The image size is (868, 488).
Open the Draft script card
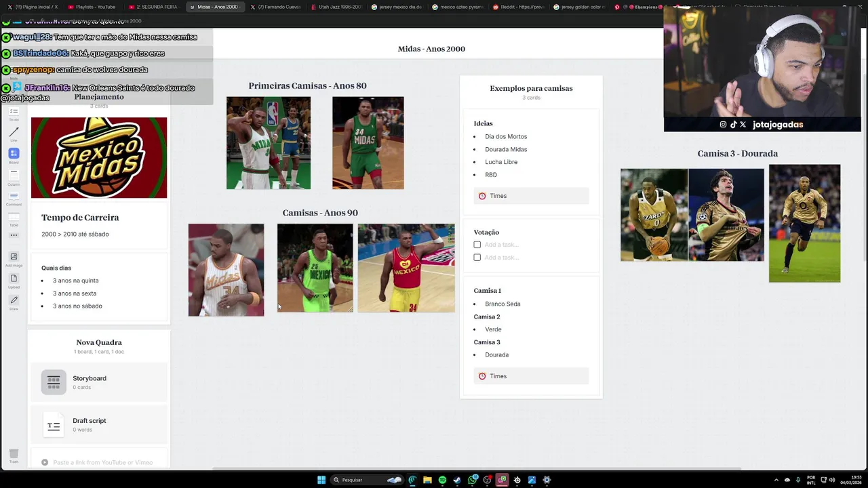click(99, 425)
